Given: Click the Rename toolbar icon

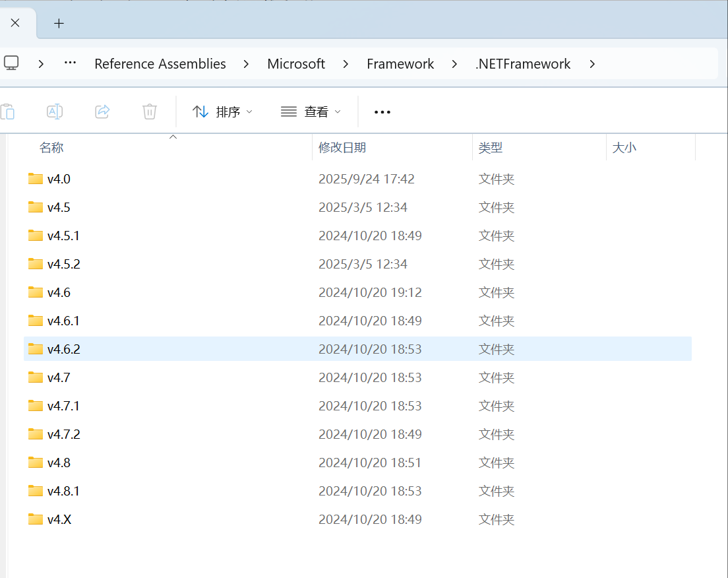Looking at the screenshot, I should [x=55, y=112].
